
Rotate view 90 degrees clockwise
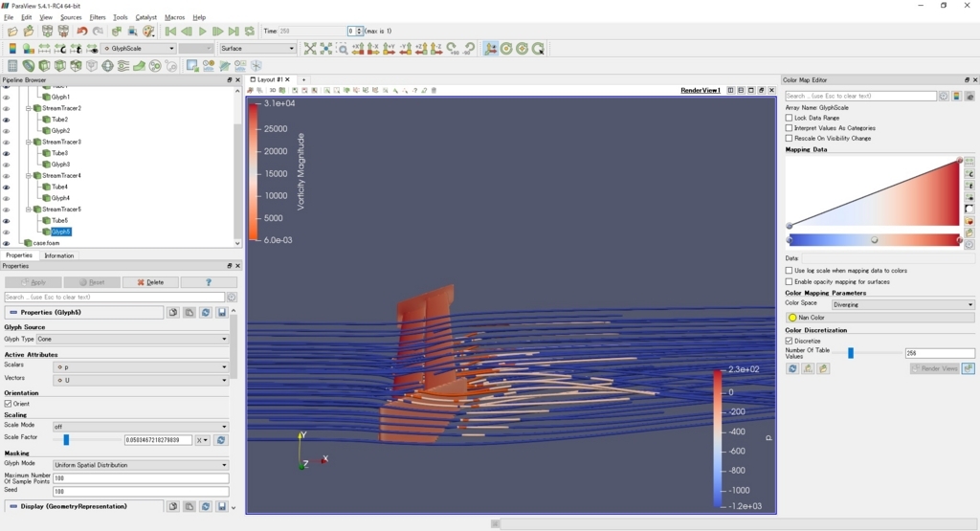[x=452, y=48]
